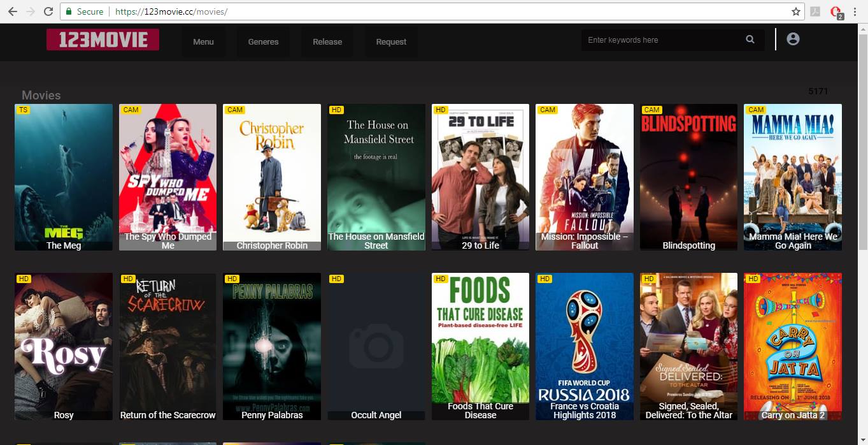868x445 pixels.
Task: Click the search magnifier icon
Action: point(750,40)
